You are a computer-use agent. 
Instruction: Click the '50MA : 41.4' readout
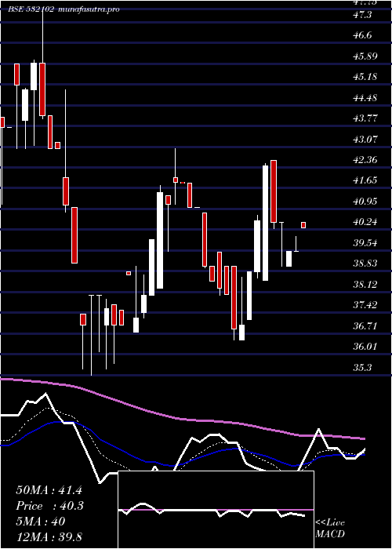point(49,490)
